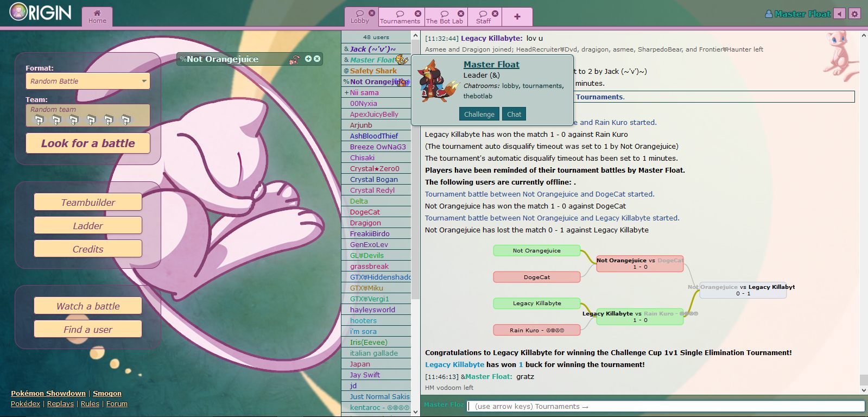Close The Bot Lab tab

click(461, 14)
